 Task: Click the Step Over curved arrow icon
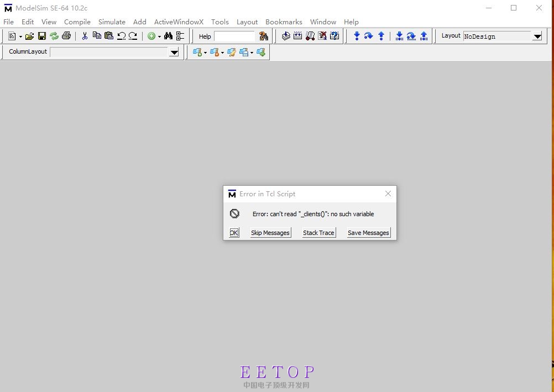369,36
